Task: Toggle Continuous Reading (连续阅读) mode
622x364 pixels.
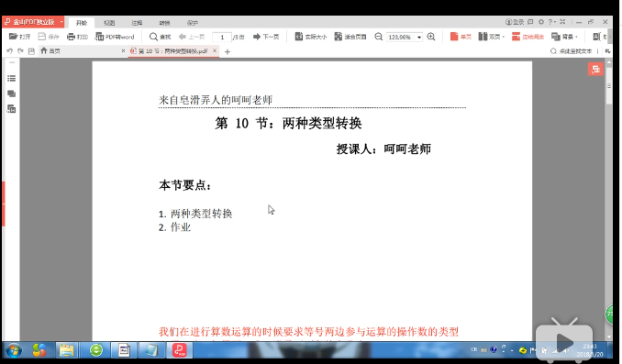Action: click(528, 37)
